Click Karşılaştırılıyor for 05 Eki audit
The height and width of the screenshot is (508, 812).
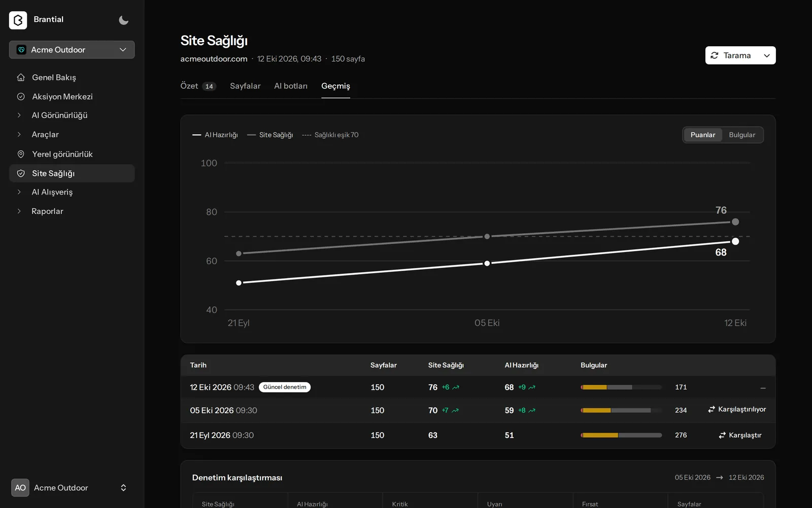click(737, 409)
